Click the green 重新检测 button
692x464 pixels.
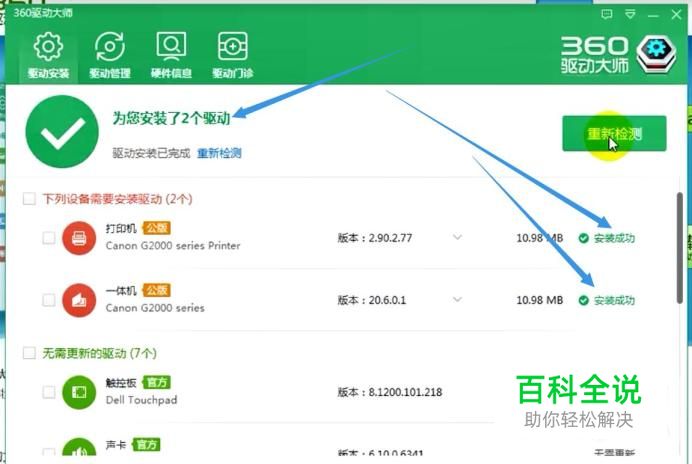click(614, 133)
